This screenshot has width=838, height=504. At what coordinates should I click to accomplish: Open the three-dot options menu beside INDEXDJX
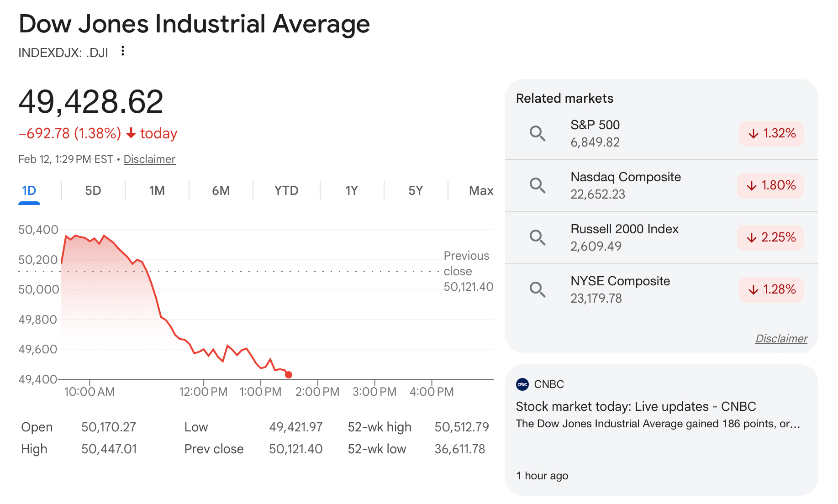click(x=122, y=51)
